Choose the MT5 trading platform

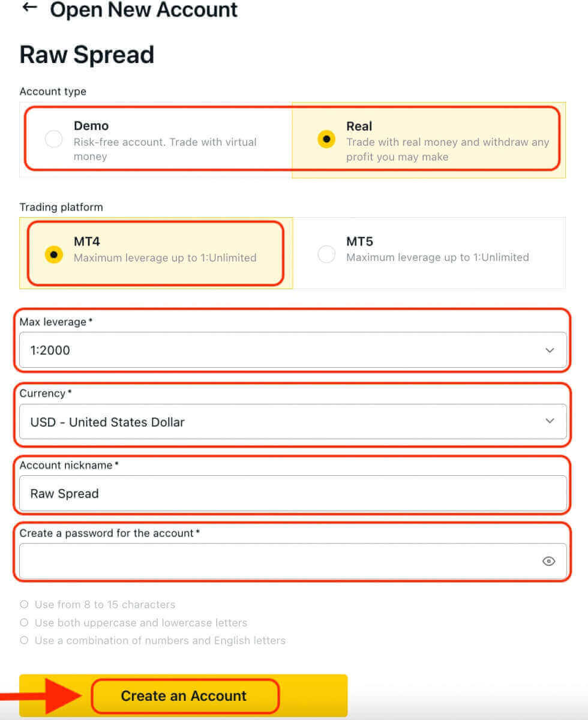(326, 254)
